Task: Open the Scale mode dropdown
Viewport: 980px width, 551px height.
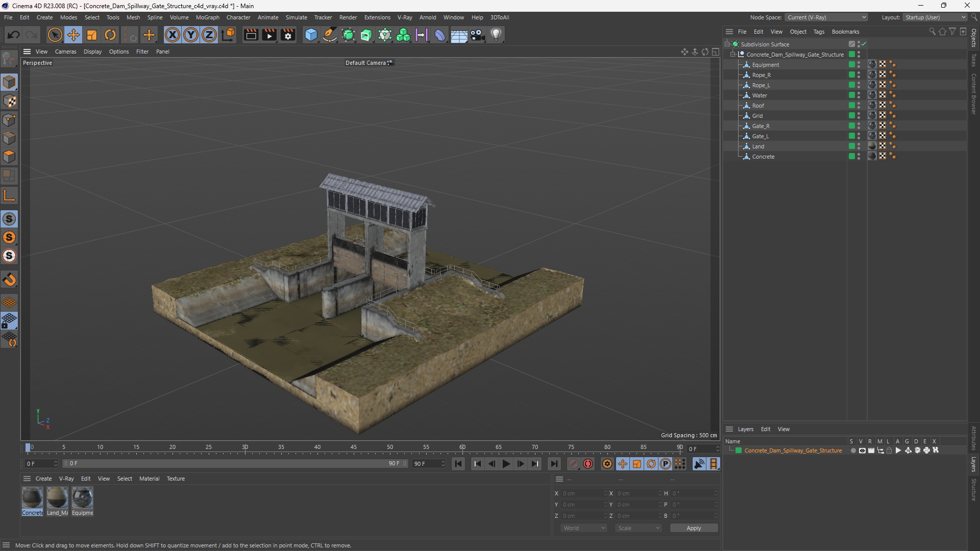Action: 639,528
